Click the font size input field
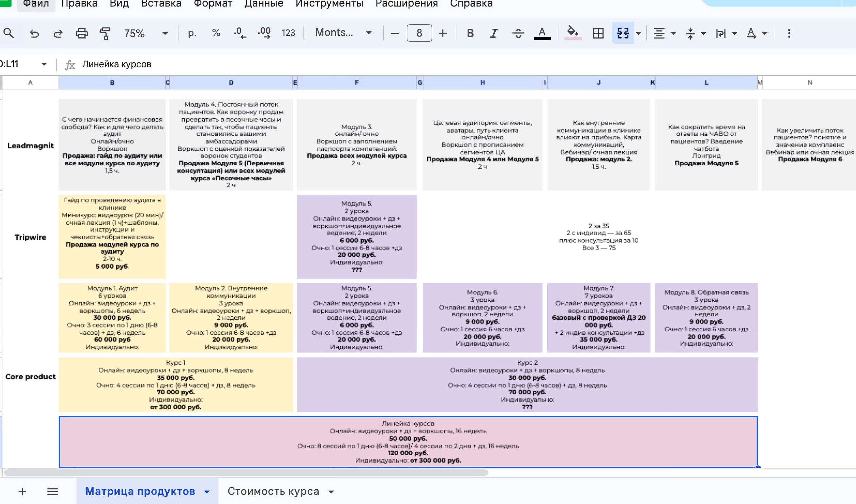The image size is (856, 504). coord(419,33)
